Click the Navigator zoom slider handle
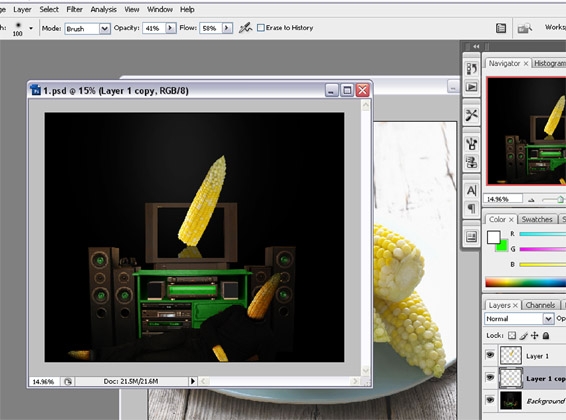Viewport: 566px width, 420px height. [560, 199]
